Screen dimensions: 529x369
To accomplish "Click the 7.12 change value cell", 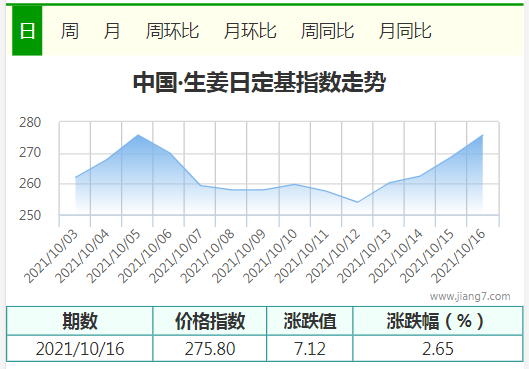I will 310,349.
